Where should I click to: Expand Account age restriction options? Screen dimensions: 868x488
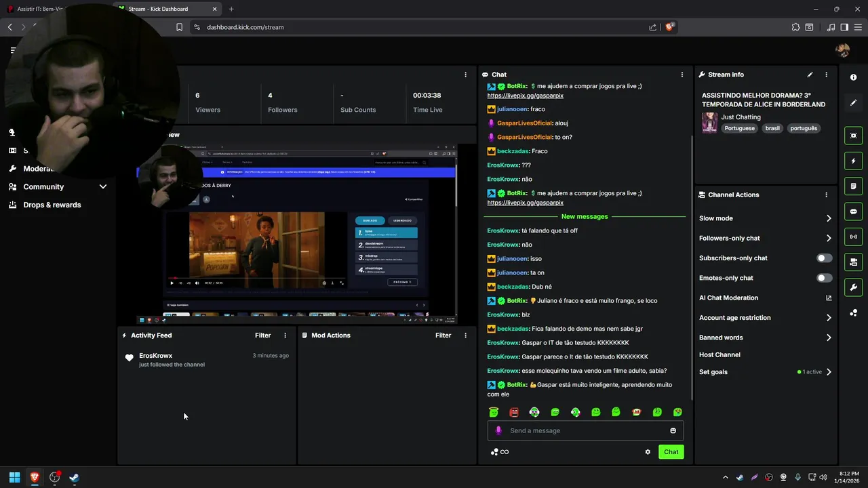click(x=829, y=318)
